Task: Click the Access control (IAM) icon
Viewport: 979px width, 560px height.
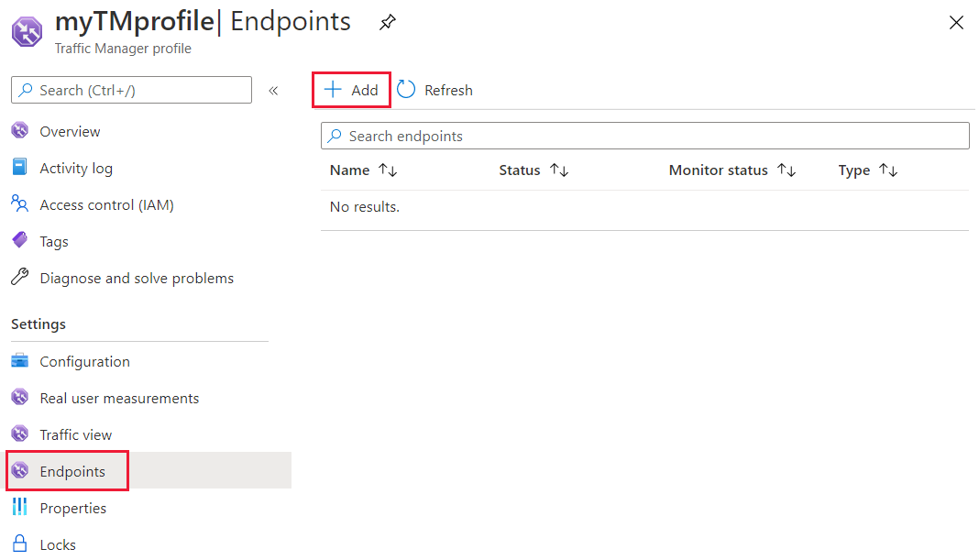Action: pos(20,204)
